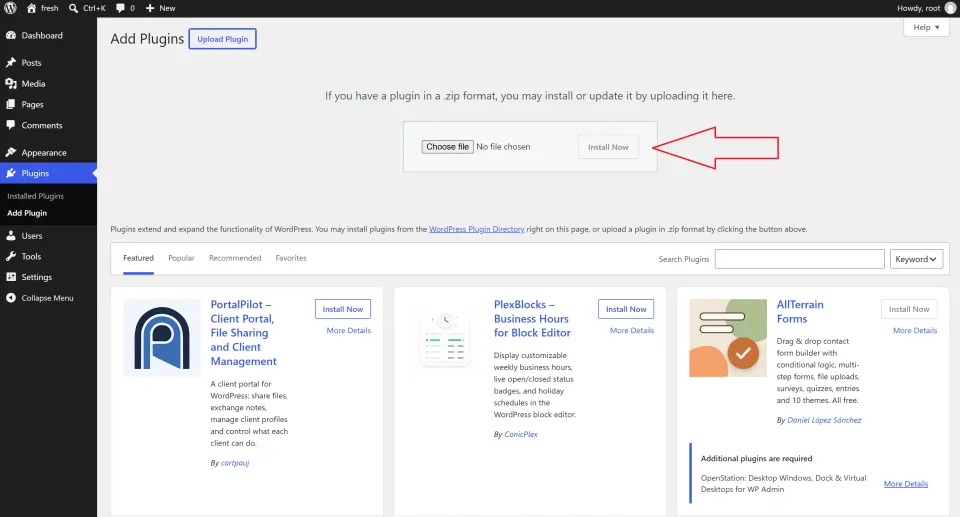
Task: Click the Tools wrench icon
Action: click(11, 256)
